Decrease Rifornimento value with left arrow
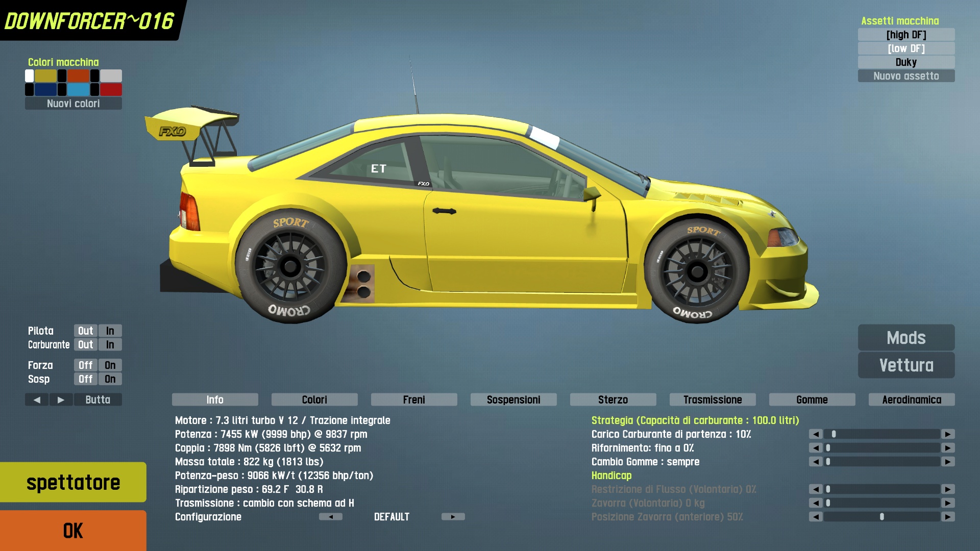Image resolution: width=980 pixels, height=551 pixels. (x=816, y=448)
